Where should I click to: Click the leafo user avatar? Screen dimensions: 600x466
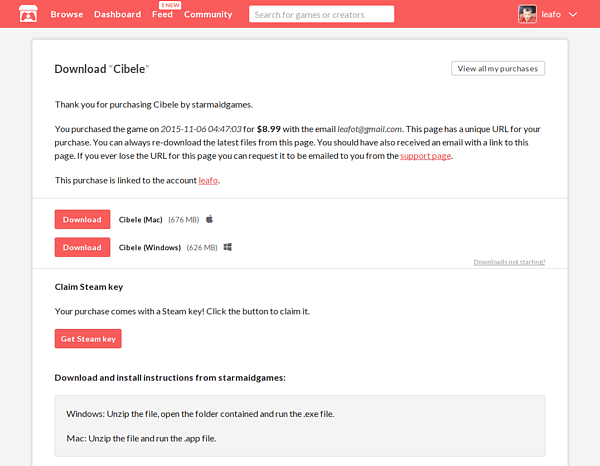[527, 14]
